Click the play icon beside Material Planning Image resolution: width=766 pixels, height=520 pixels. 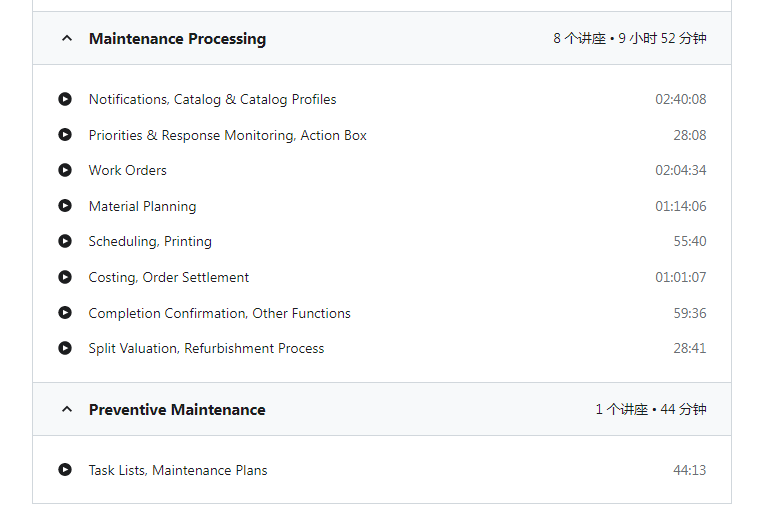point(65,206)
